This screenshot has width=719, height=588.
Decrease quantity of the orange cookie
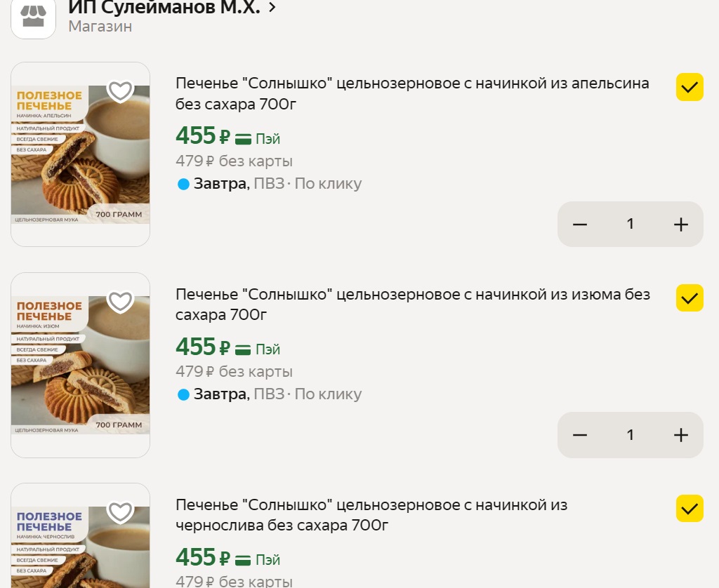579,225
